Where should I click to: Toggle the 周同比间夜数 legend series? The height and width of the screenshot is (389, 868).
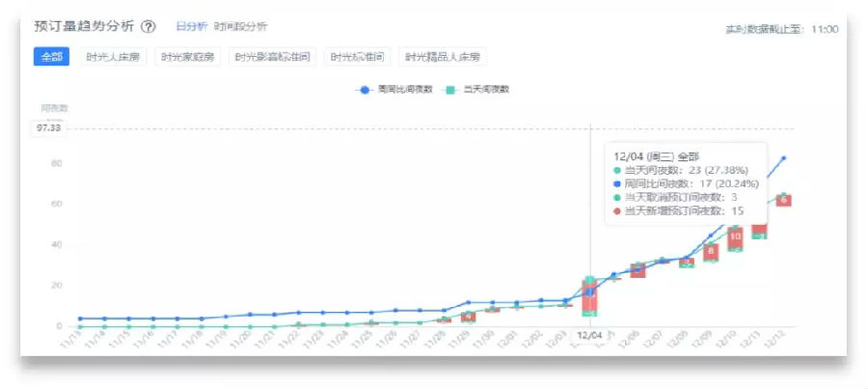click(x=394, y=90)
